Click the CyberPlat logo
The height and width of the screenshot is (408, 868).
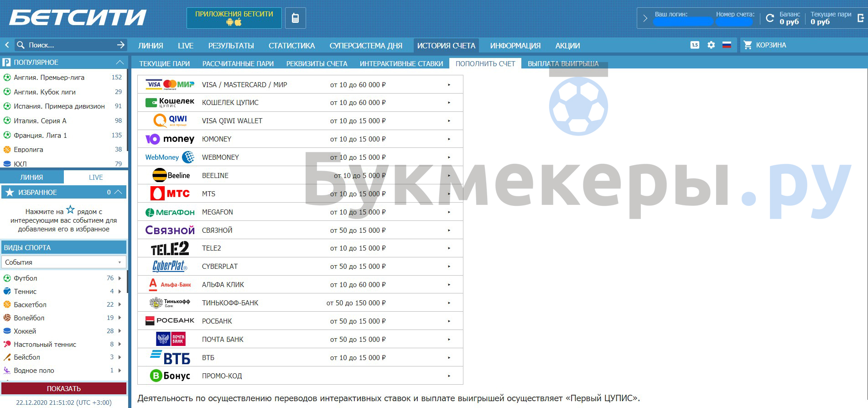(x=170, y=266)
